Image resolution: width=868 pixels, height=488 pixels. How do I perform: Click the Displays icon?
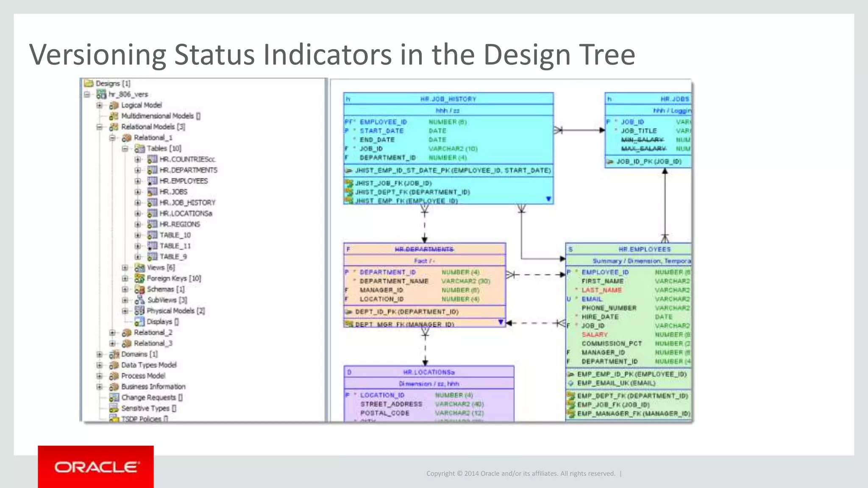click(139, 322)
